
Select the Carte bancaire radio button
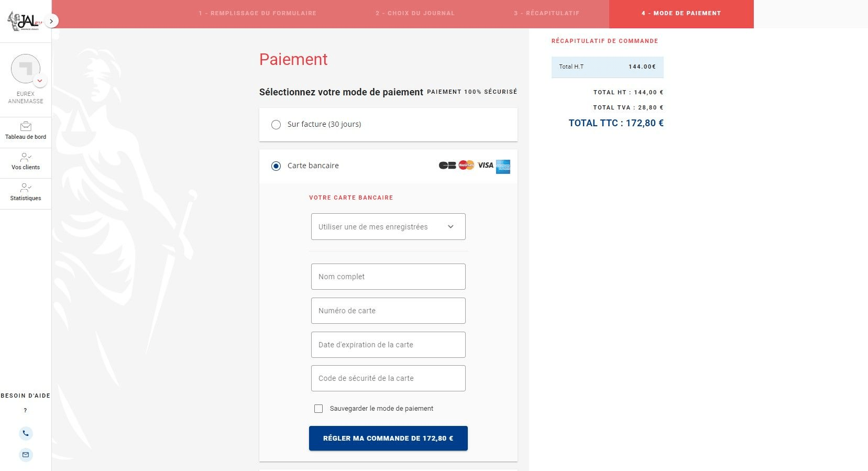pyautogui.click(x=276, y=166)
